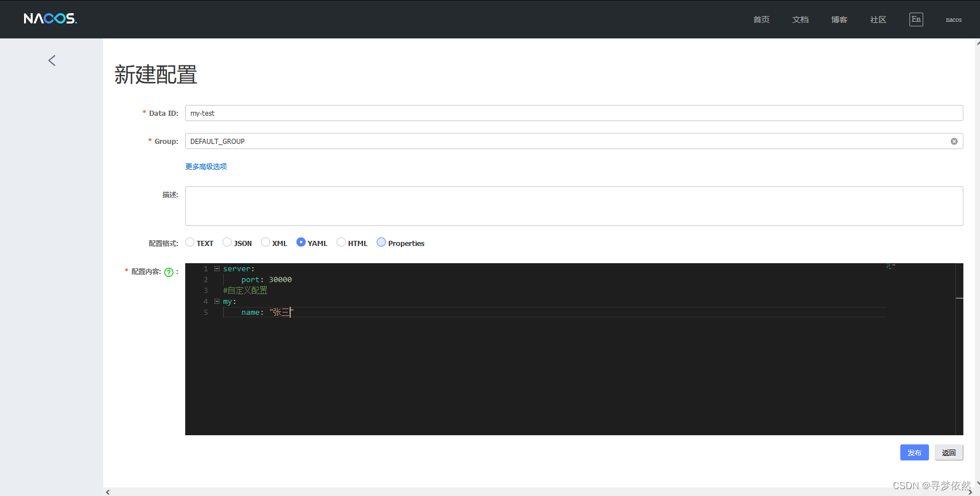Open the 文档 menu item
Screen dimensions: 980x496
click(x=801, y=19)
